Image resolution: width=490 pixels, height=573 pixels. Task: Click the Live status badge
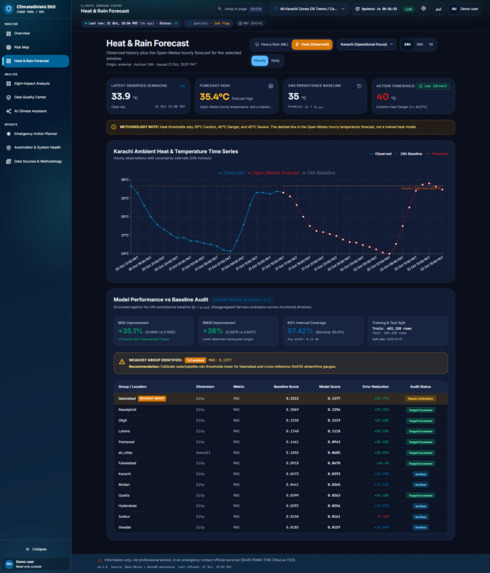[x=408, y=9]
